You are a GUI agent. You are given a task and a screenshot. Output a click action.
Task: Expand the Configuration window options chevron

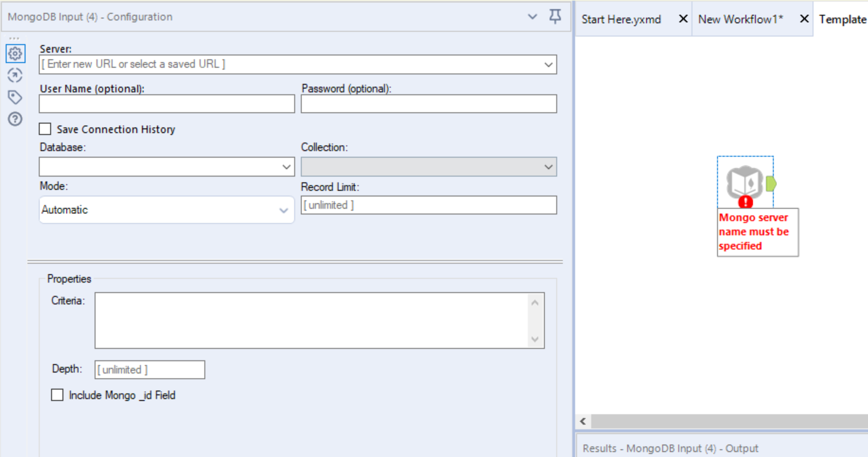pos(532,17)
